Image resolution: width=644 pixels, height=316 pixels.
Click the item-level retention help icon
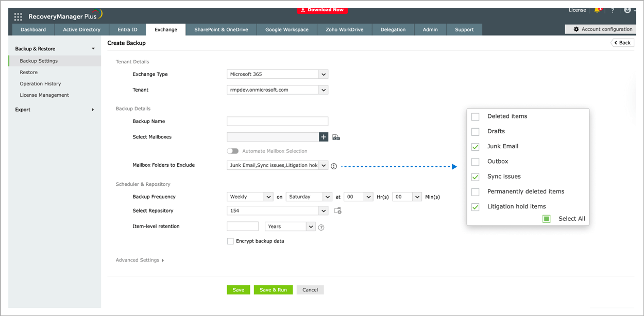tap(321, 227)
